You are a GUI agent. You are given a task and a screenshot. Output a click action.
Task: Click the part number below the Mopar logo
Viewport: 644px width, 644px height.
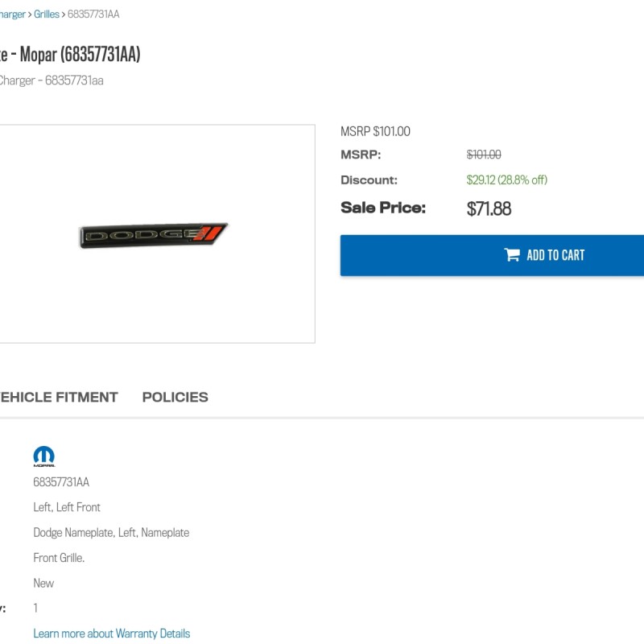(x=61, y=482)
